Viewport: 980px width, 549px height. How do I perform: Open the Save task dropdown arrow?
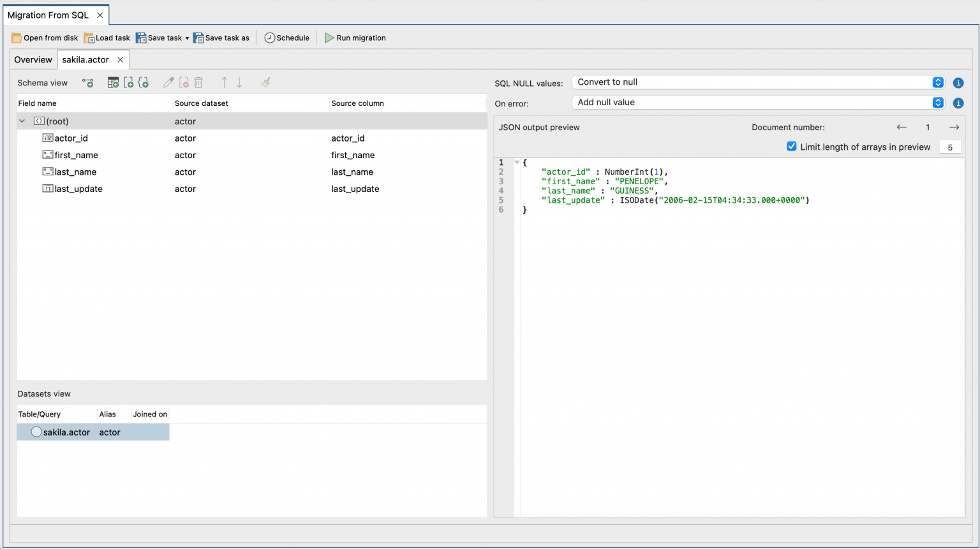187,38
